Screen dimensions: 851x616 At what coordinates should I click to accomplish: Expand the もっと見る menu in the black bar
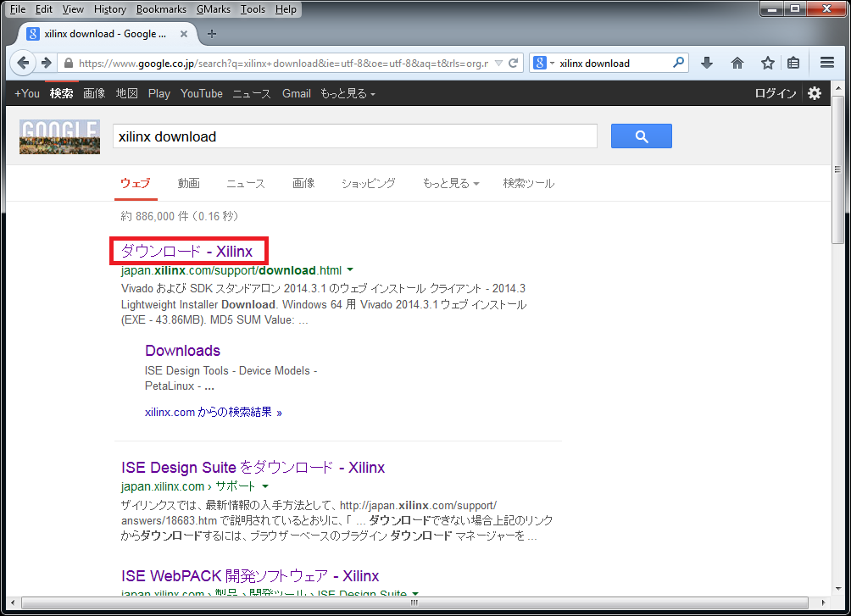click(348, 94)
